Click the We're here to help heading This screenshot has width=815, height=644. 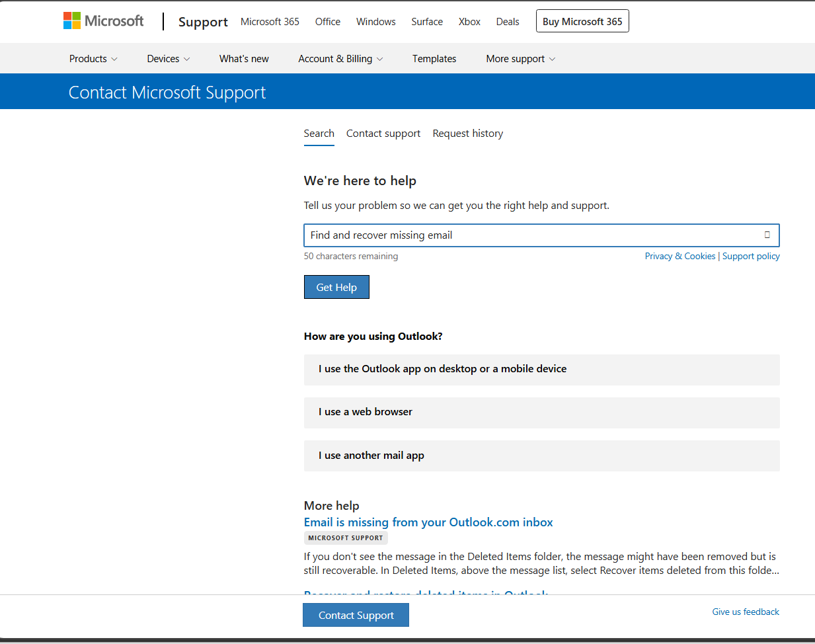pyautogui.click(x=360, y=181)
